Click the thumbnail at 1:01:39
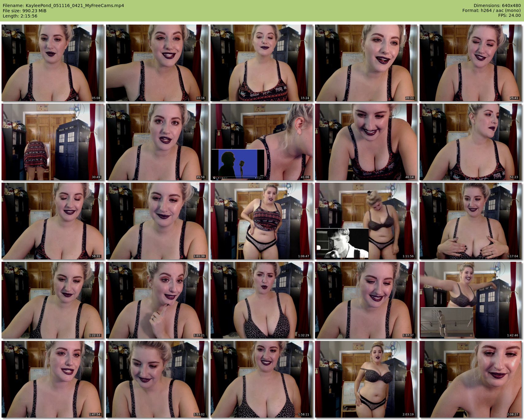 (157, 221)
